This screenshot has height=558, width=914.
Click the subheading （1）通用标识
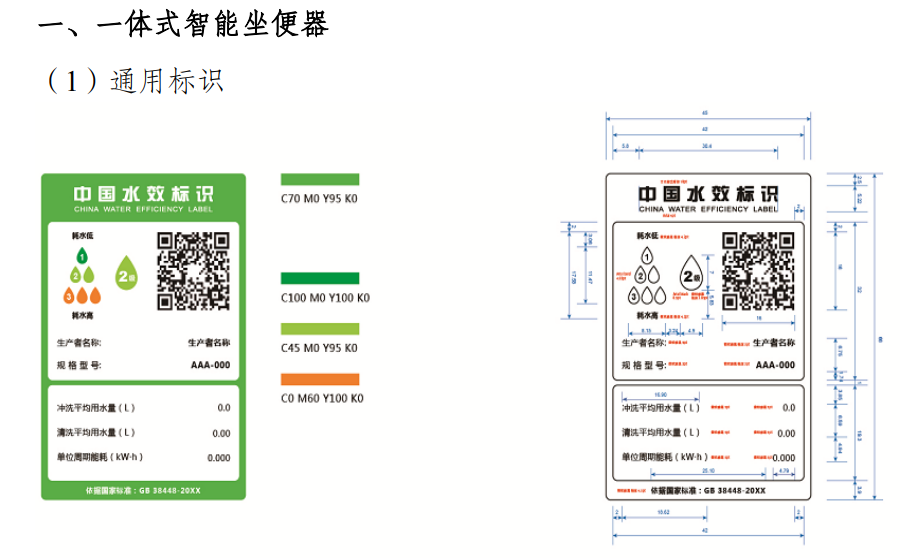135,80
